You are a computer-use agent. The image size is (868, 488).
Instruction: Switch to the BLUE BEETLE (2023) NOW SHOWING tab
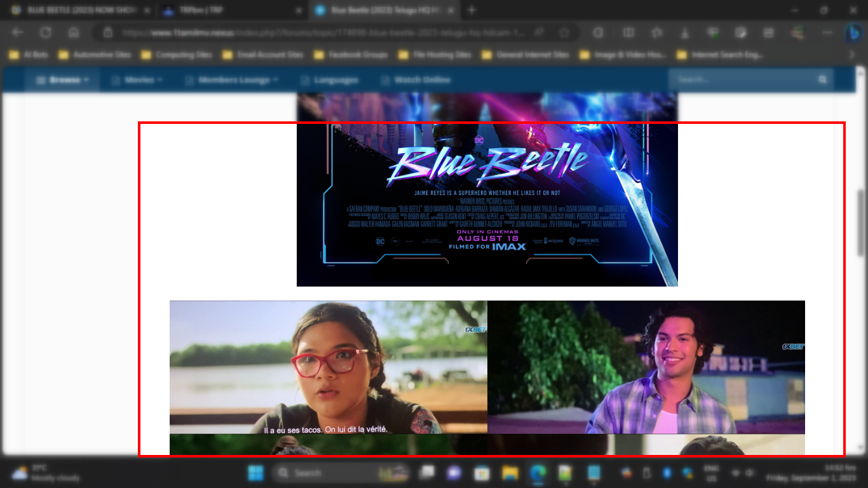click(x=78, y=10)
